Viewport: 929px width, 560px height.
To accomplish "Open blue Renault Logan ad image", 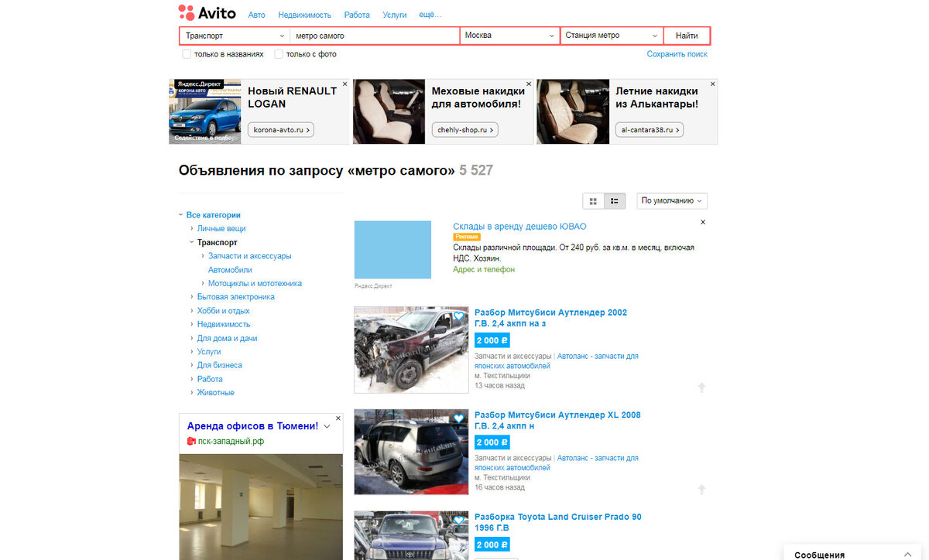I will click(x=205, y=111).
